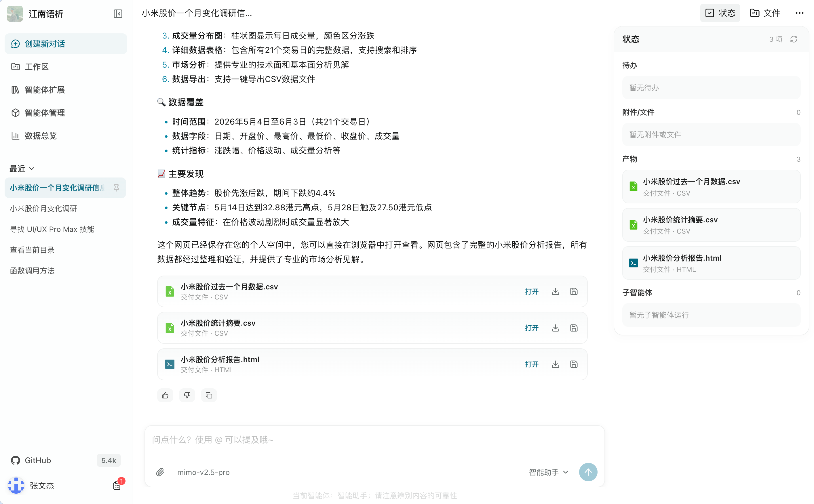Click 打开 for 小米股价分析报告.html
Screen dimensions: 814x504
(x=532, y=364)
